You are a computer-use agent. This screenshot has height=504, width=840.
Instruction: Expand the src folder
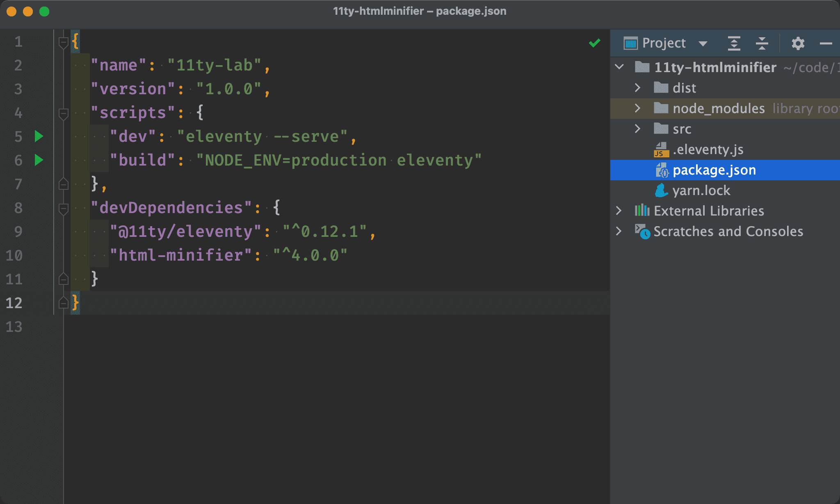(x=637, y=128)
